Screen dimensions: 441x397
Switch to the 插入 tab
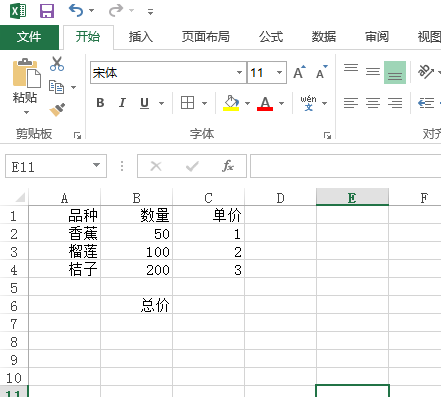[x=141, y=37]
